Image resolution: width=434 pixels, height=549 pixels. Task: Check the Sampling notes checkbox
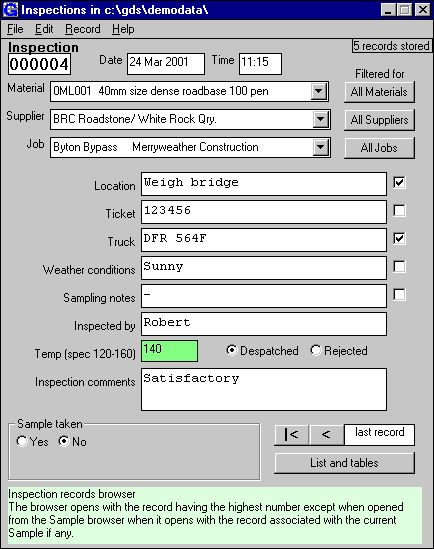click(x=399, y=294)
